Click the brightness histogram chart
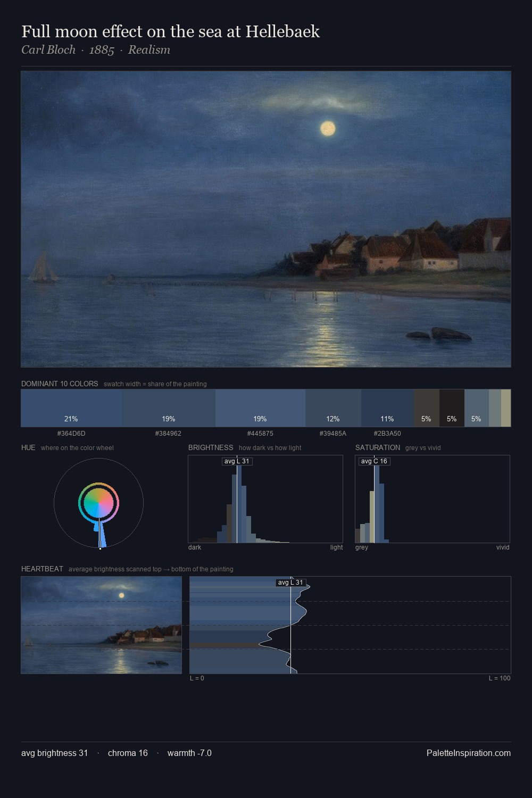The height and width of the screenshot is (798, 532). click(x=265, y=499)
